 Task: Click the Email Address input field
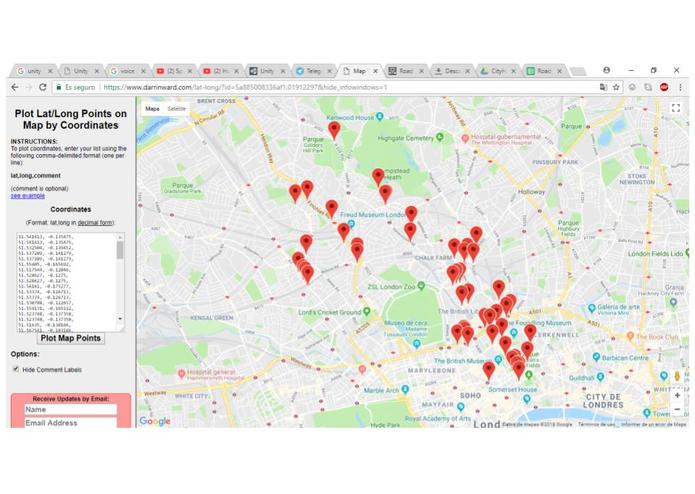(70, 423)
